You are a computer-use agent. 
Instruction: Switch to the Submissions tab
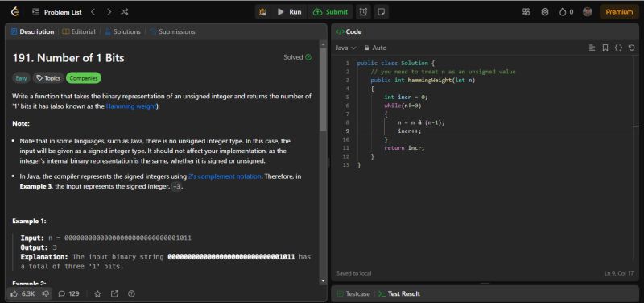172,31
